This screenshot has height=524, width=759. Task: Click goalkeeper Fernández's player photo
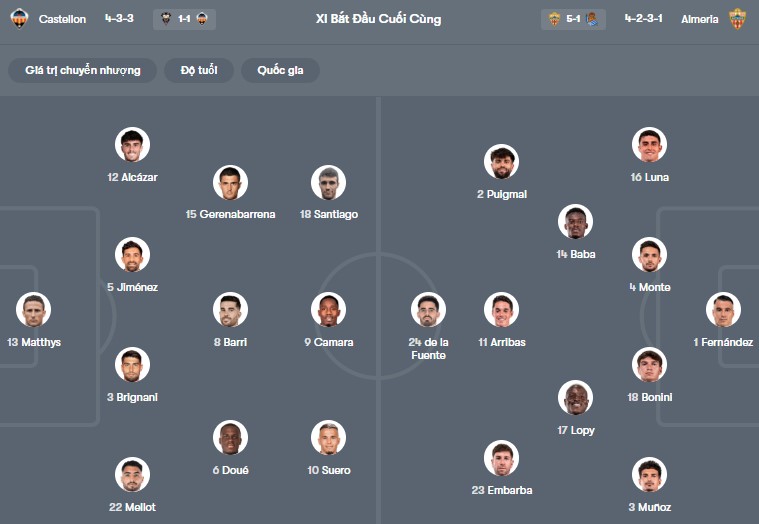click(x=723, y=310)
